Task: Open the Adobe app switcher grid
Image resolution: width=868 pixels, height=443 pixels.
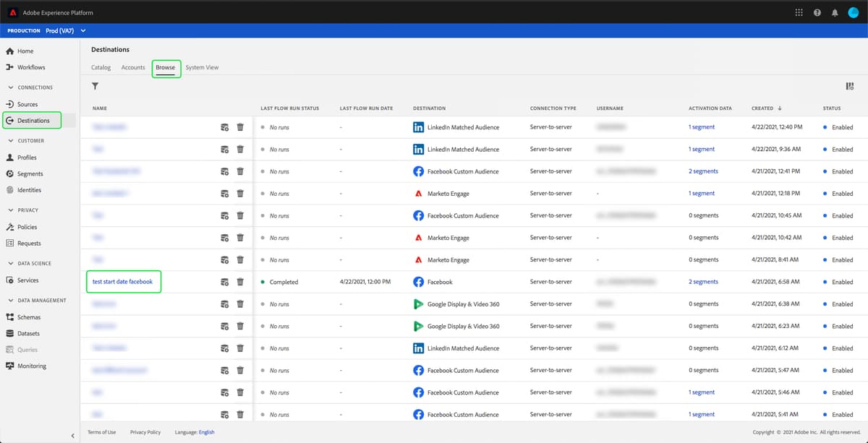Action: (x=799, y=12)
